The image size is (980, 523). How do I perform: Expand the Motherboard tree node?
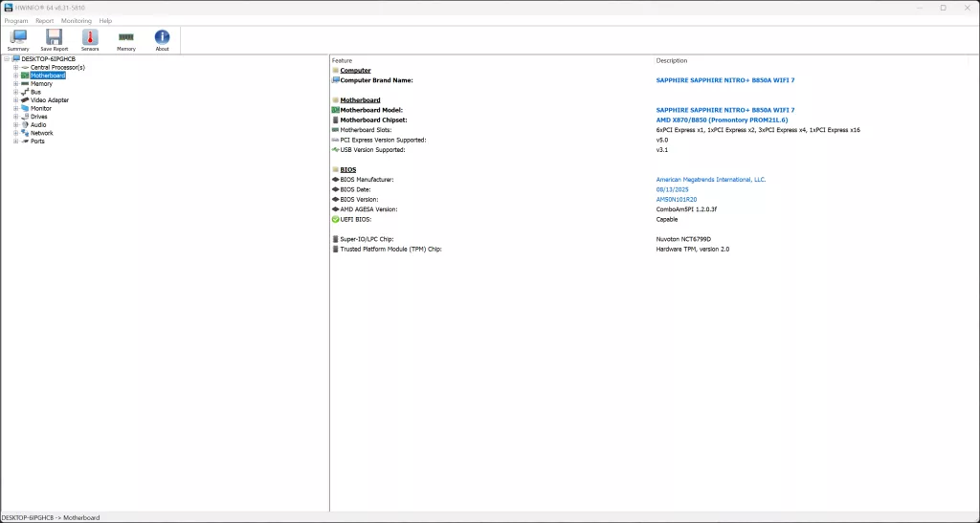[x=15, y=76]
